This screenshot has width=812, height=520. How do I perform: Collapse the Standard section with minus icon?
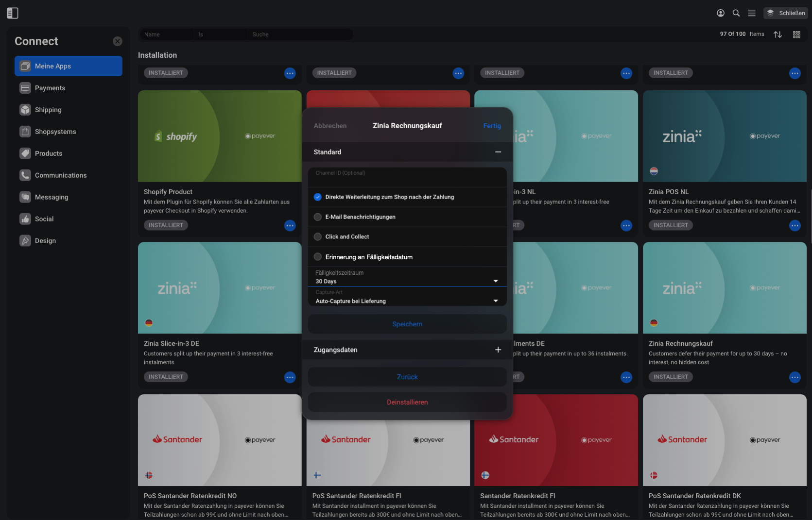pos(498,152)
